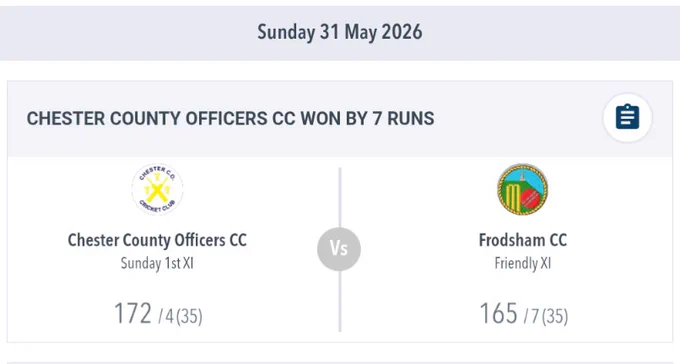680x364 pixels.
Task: Click the Chester County Officers CC crest
Action: 157,189
